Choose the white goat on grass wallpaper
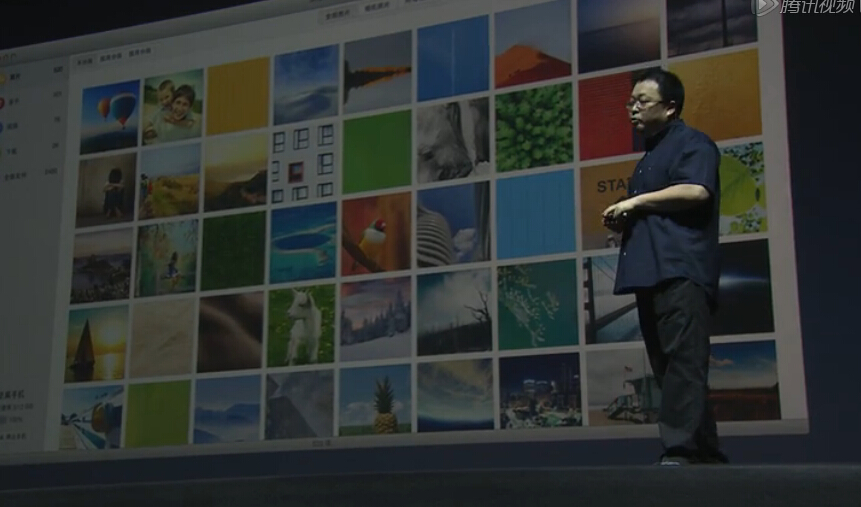This screenshot has height=507, width=861. point(301,326)
